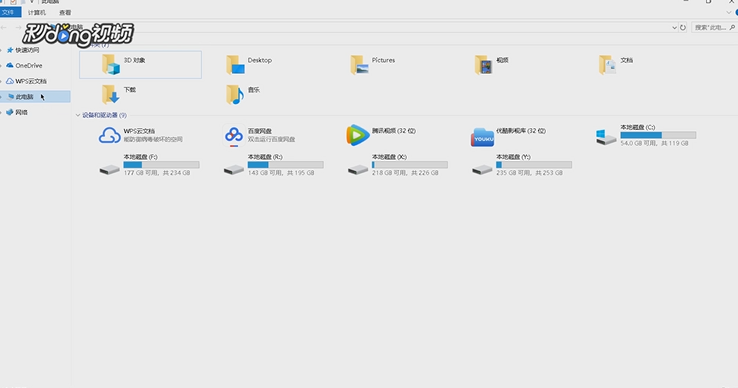738x388 pixels.
Task: Click the F: drive usage bar
Action: 161,165
